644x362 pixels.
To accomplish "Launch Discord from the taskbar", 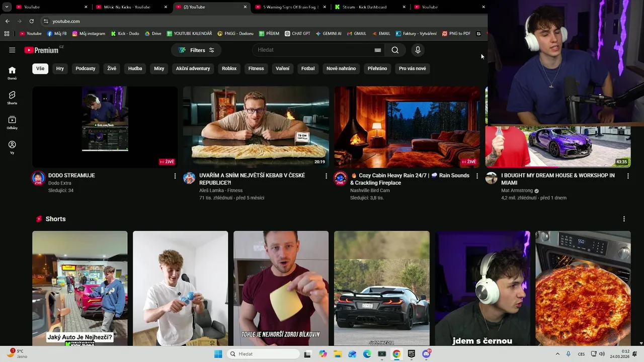I will [x=426, y=354].
